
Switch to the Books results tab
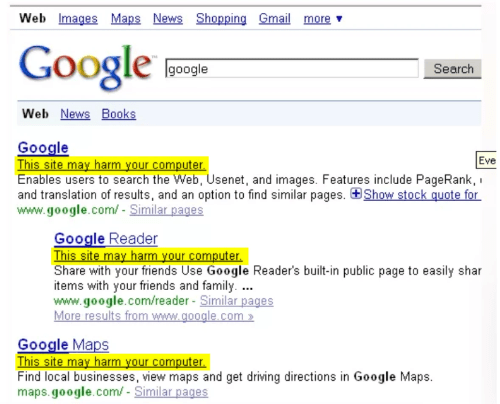tap(119, 114)
